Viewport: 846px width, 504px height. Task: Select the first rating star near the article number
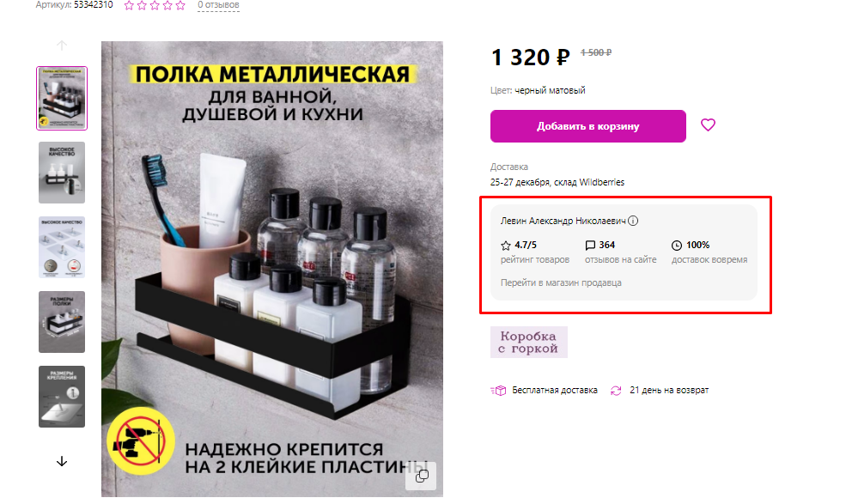(x=127, y=6)
